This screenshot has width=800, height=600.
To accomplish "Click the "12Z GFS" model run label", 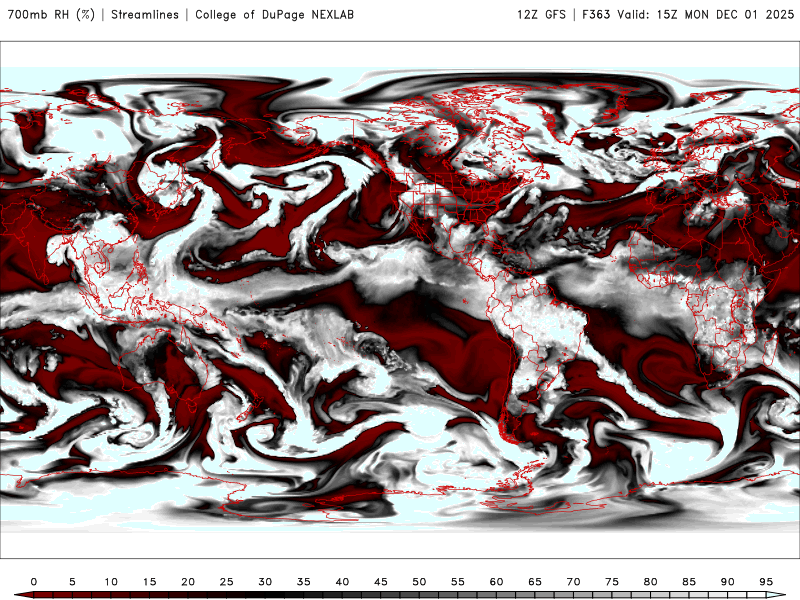I will click(541, 14).
